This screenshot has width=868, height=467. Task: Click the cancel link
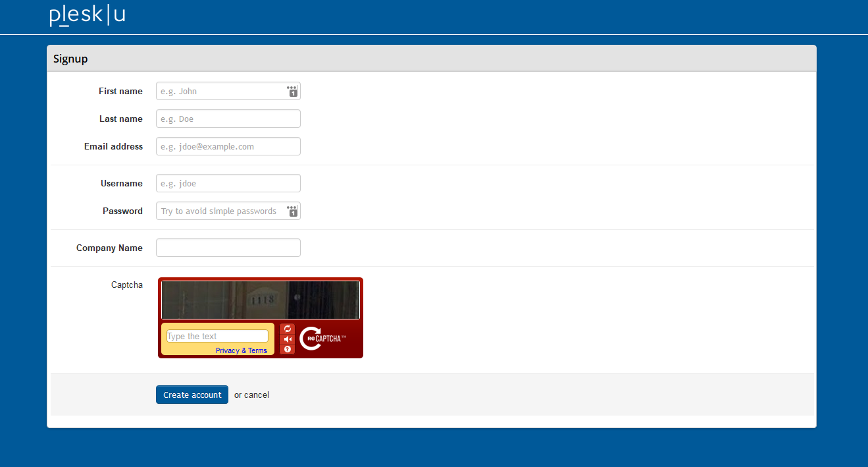pos(257,395)
